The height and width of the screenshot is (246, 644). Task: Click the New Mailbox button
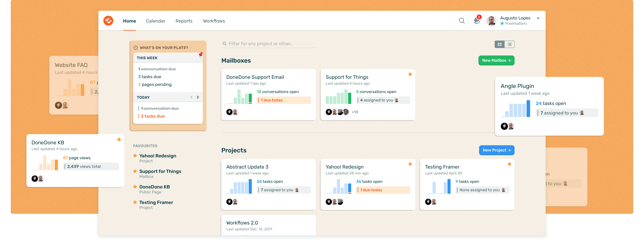(x=496, y=61)
